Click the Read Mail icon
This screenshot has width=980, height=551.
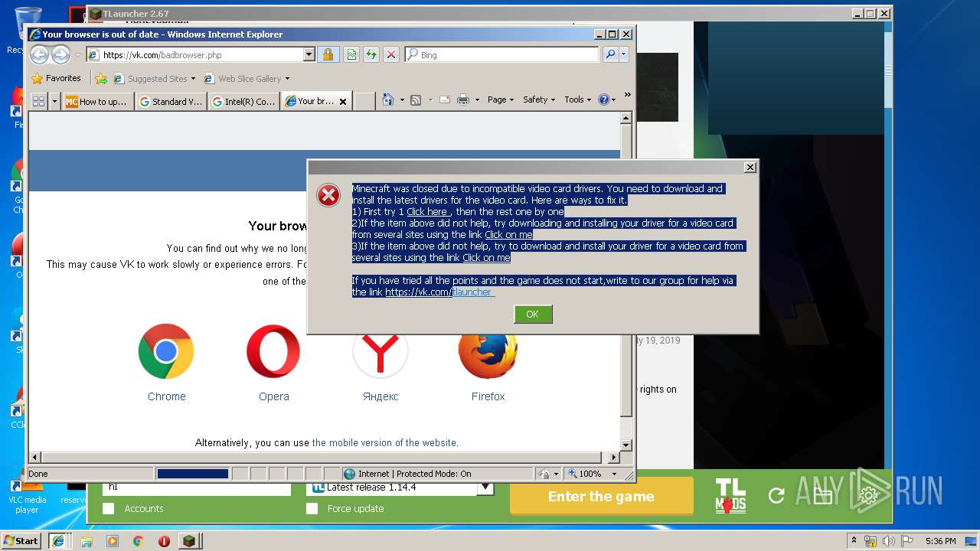(444, 99)
